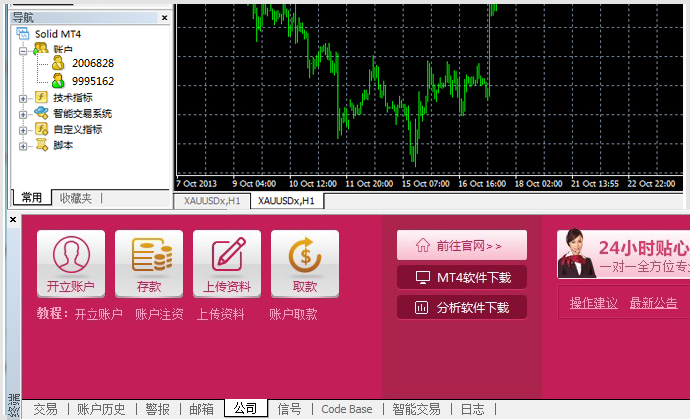Open the Code Base tab
Viewport: 690px width, 420px height.
(347, 409)
